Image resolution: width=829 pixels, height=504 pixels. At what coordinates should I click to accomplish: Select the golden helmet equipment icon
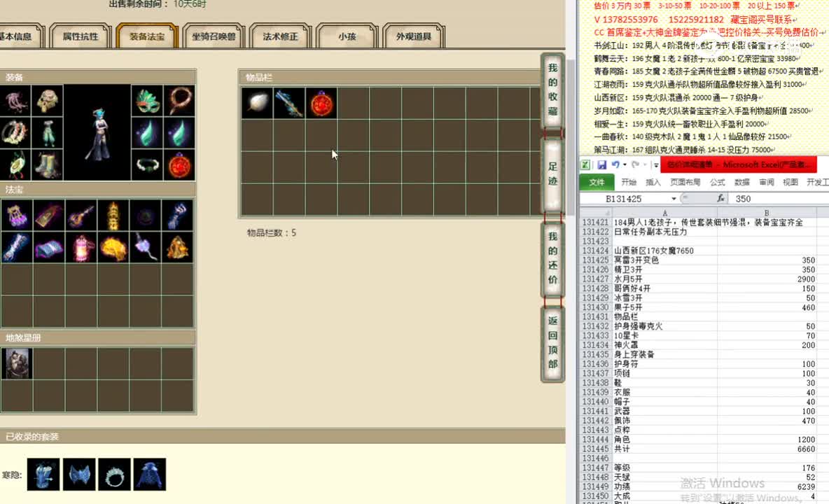pyautogui.click(x=48, y=101)
